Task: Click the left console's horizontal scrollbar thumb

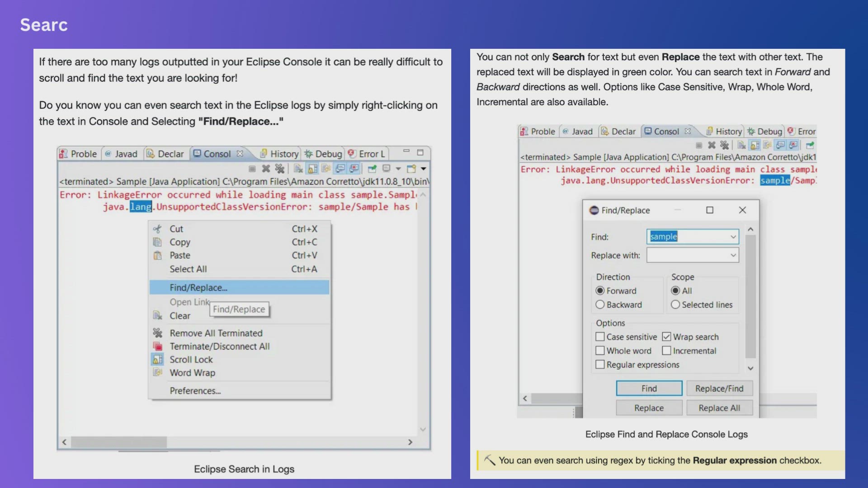Action: tap(119, 442)
